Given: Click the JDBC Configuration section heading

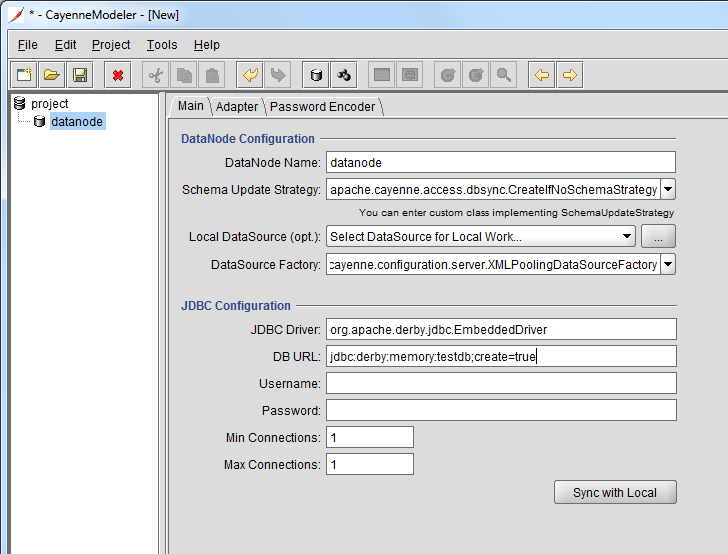Looking at the screenshot, I should pyautogui.click(x=236, y=306).
